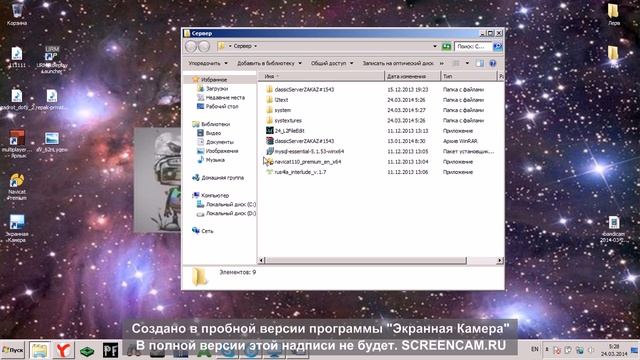Open Explorer help via the question-mark icon
640x360 pixels.
point(493,63)
